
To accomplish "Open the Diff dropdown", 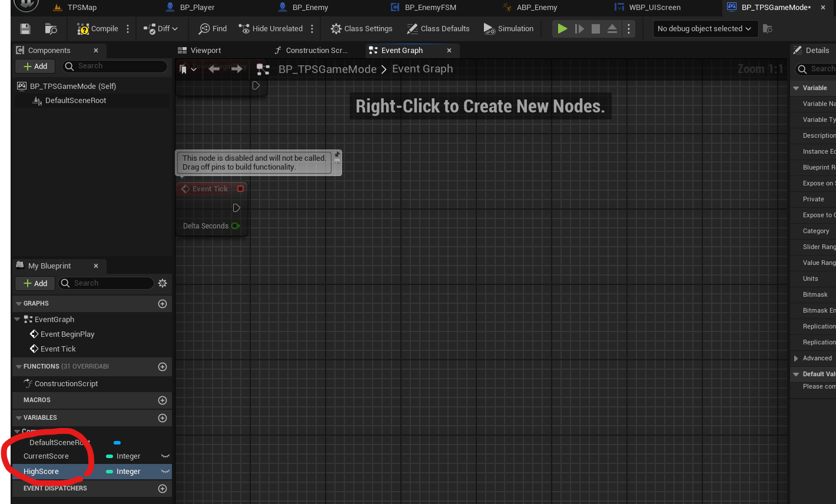I will tap(161, 29).
